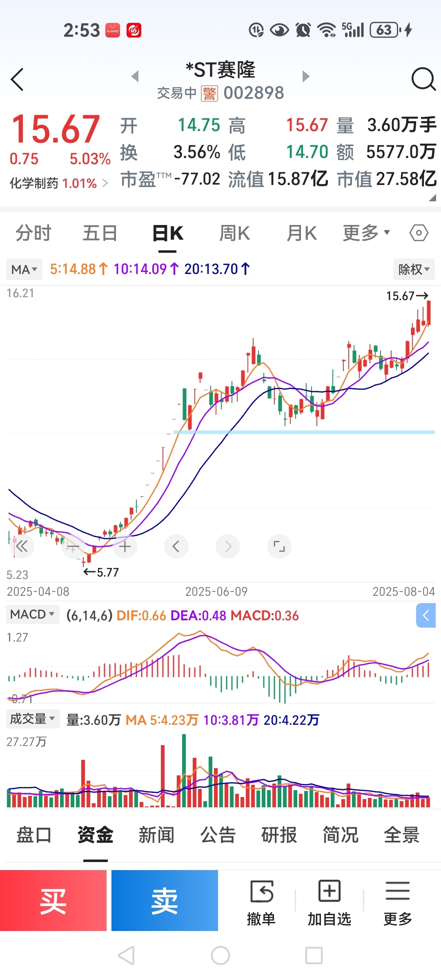Open the 除权 adjustment dropdown
Screen dimensions: 441x980
point(414,269)
